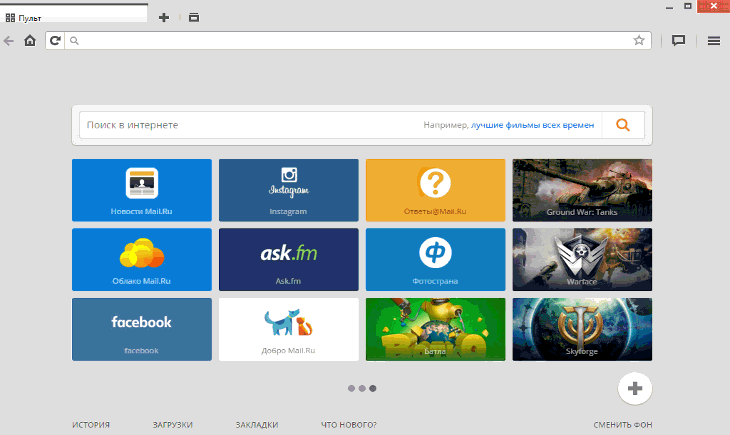Bookmark page with the star icon
The image size is (730, 435).
point(639,41)
